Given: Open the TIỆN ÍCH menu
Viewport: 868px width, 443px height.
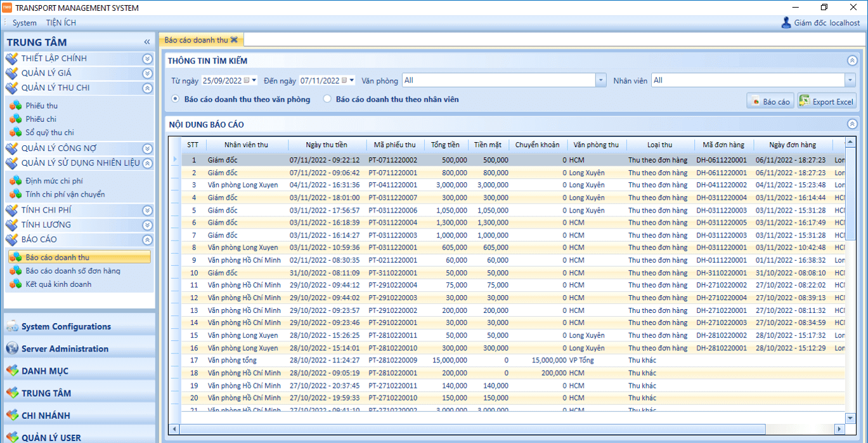Looking at the screenshot, I should [61, 23].
